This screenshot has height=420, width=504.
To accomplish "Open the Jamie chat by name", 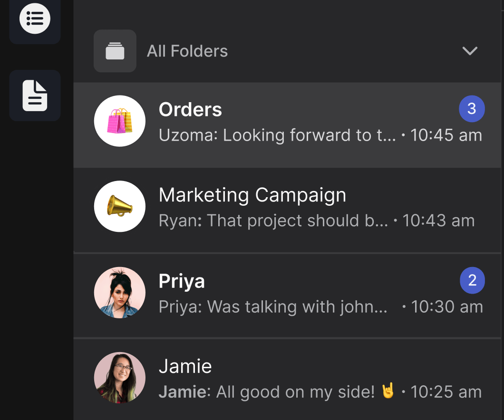I will coord(185,366).
